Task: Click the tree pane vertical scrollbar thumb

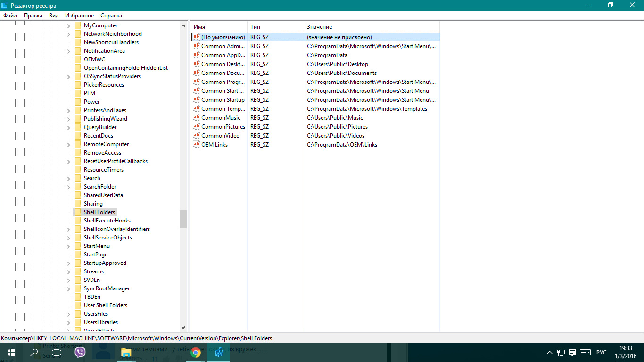Action: pos(183,219)
